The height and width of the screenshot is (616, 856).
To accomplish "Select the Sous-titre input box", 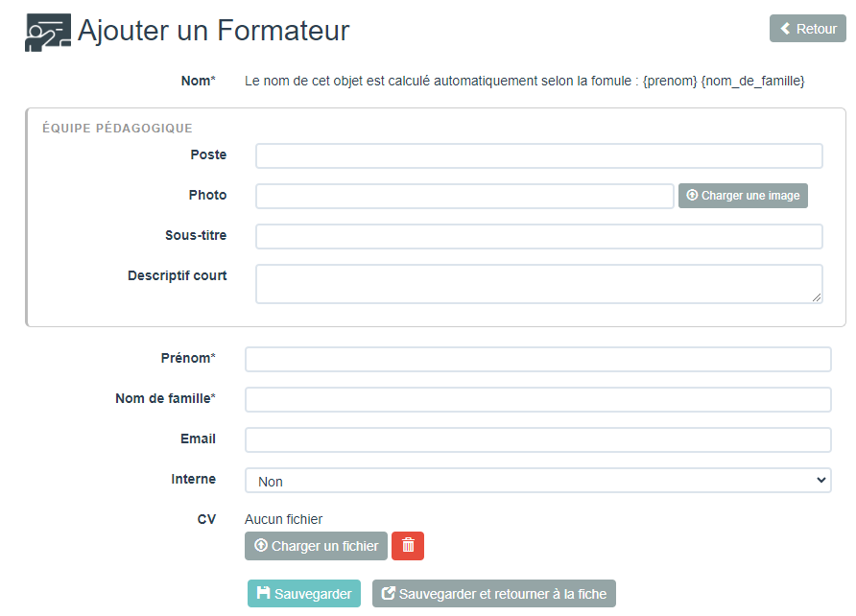I will click(538, 236).
